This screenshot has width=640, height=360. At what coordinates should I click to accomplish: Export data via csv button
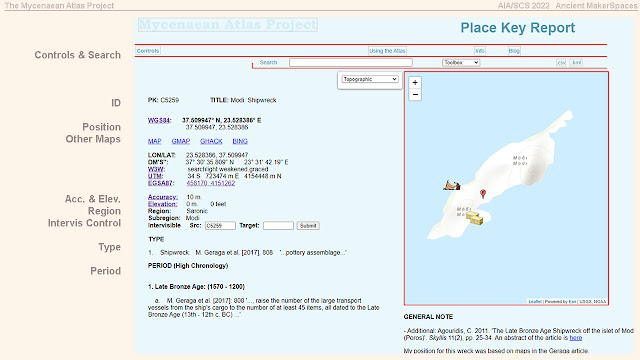(561, 62)
